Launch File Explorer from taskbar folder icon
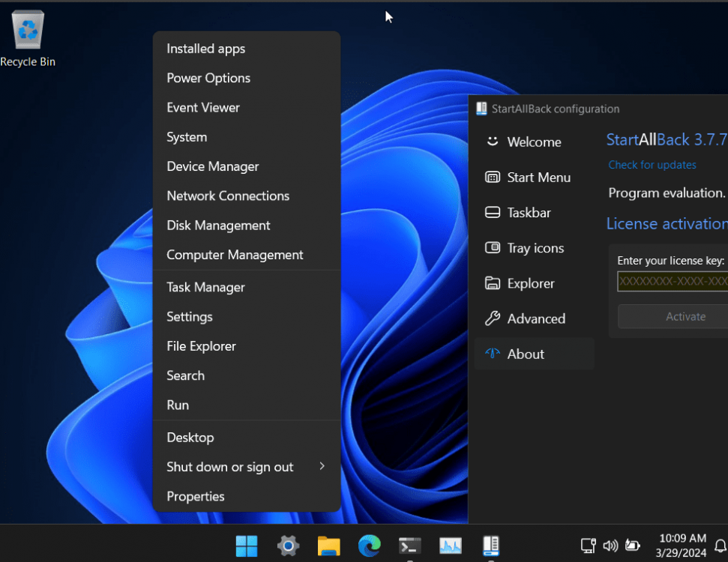 (x=329, y=546)
